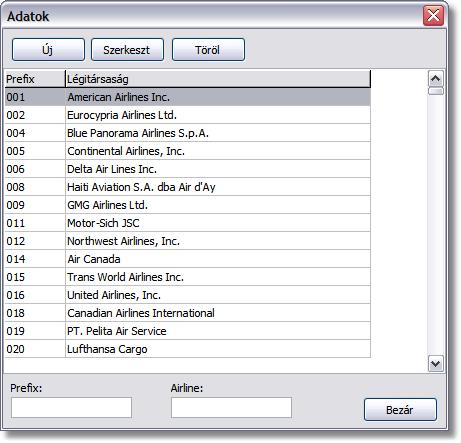Click the Légitársaság column header
461x443 pixels.
(218, 79)
